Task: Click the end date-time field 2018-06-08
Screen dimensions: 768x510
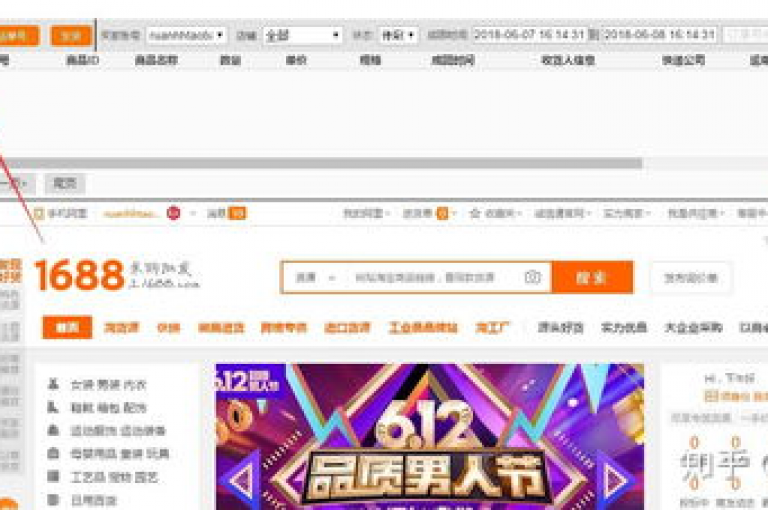Action: click(659, 35)
